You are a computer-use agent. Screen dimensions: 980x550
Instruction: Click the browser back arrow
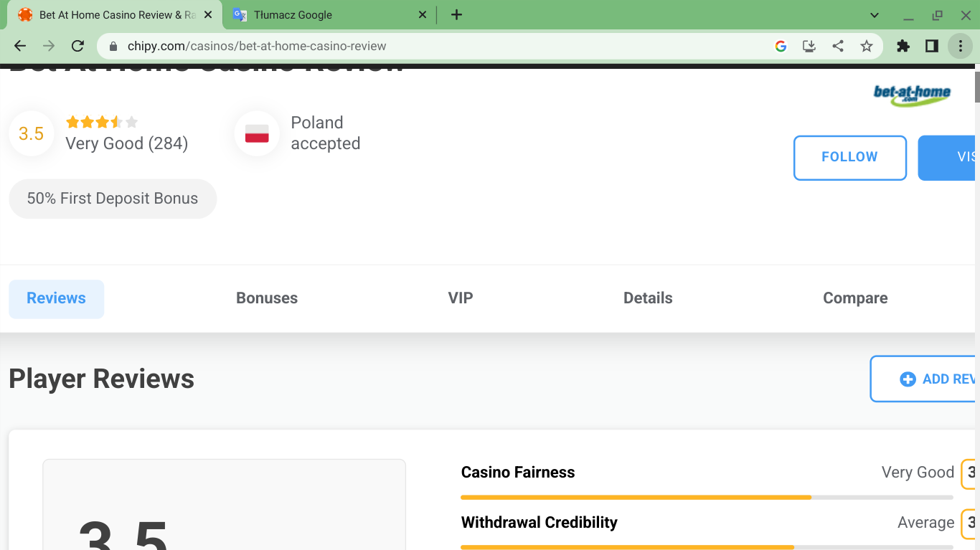(x=20, y=46)
